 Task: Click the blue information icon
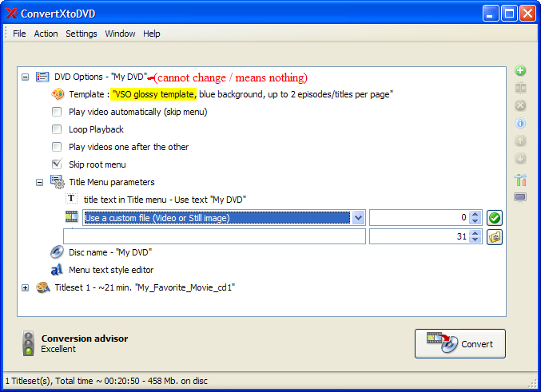[520, 123]
